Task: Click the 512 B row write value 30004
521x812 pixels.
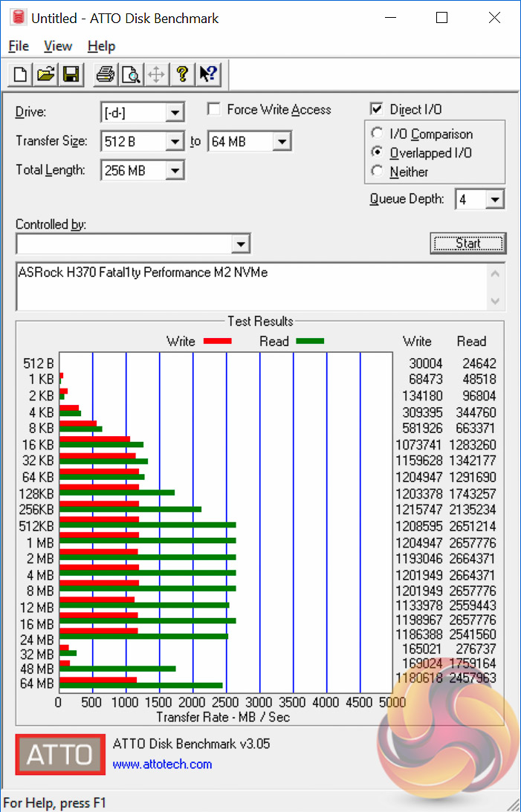Action: coord(426,363)
